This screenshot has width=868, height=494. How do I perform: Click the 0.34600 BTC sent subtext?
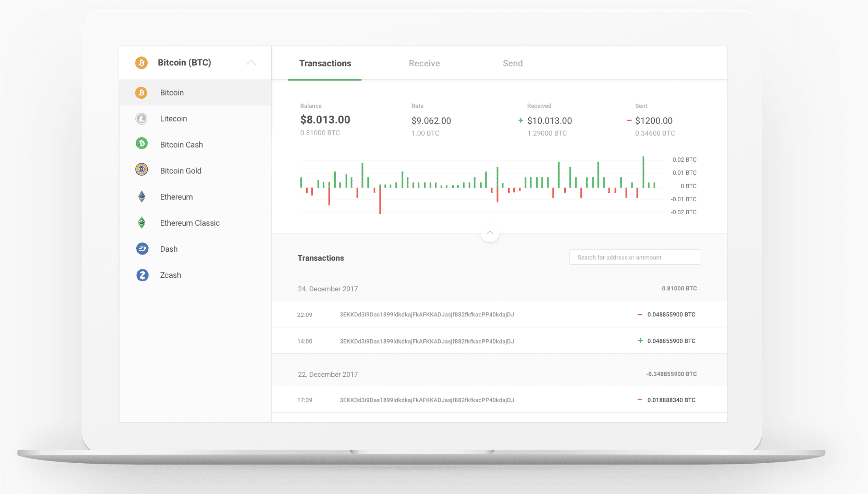pos(655,133)
